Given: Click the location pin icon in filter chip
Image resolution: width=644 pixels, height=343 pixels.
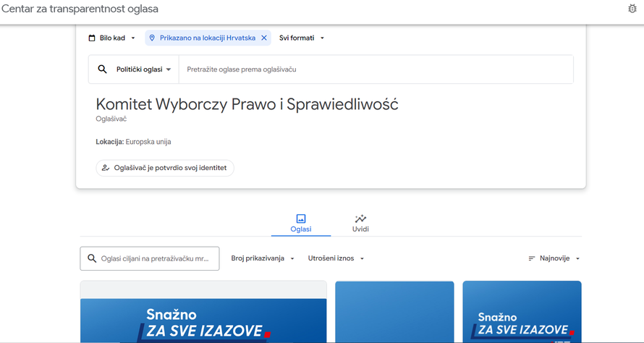Looking at the screenshot, I should [152, 38].
